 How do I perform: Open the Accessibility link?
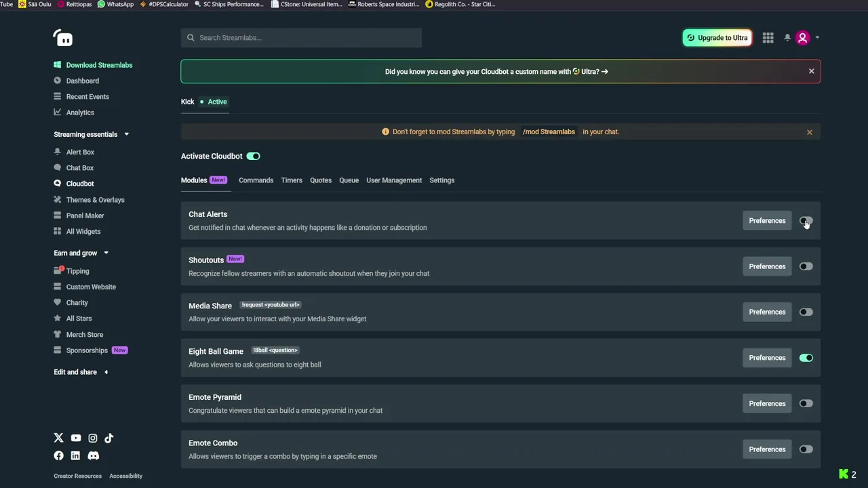click(x=126, y=476)
